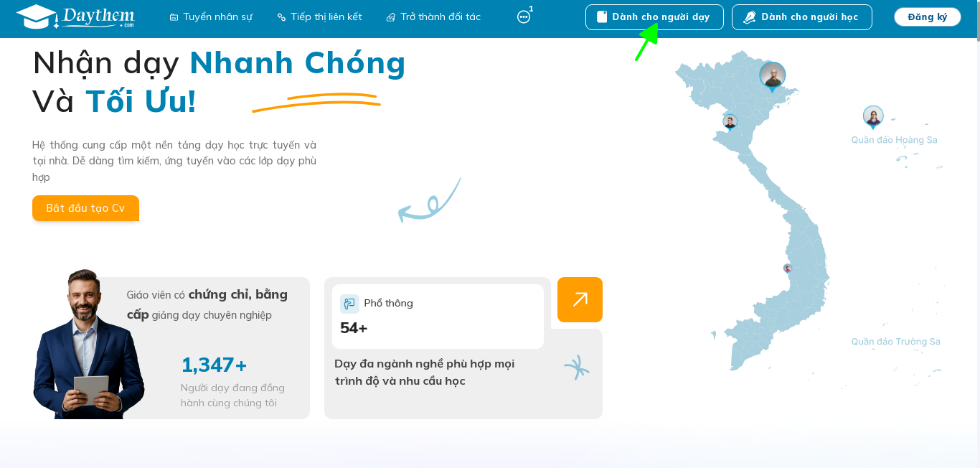
Task: Click the avatar pin in north-west Vietnam
Action: (730, 122)
